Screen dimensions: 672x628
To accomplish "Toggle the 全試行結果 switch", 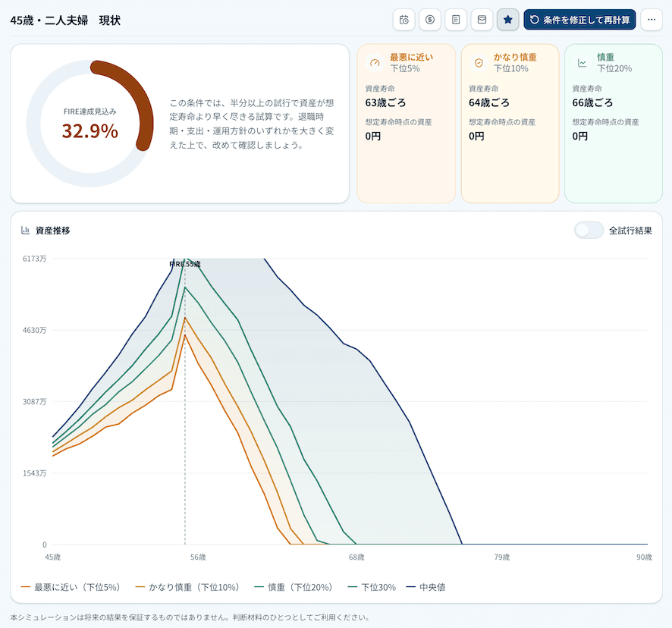I will coord(589,231).
